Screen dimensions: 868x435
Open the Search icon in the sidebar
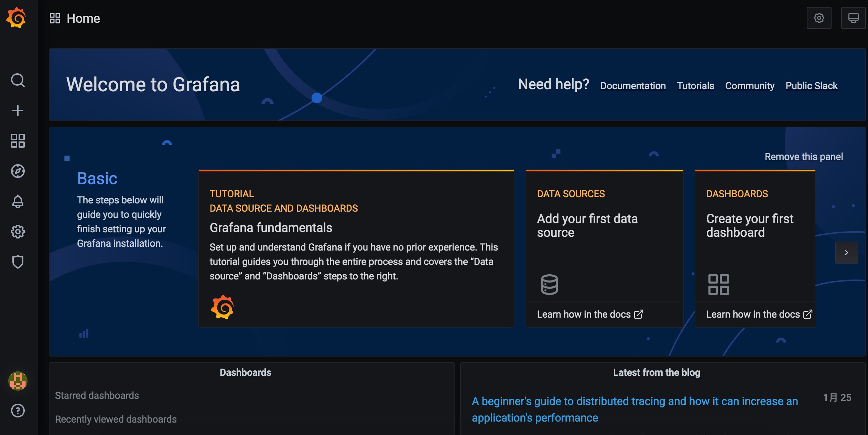pos(18,80)
